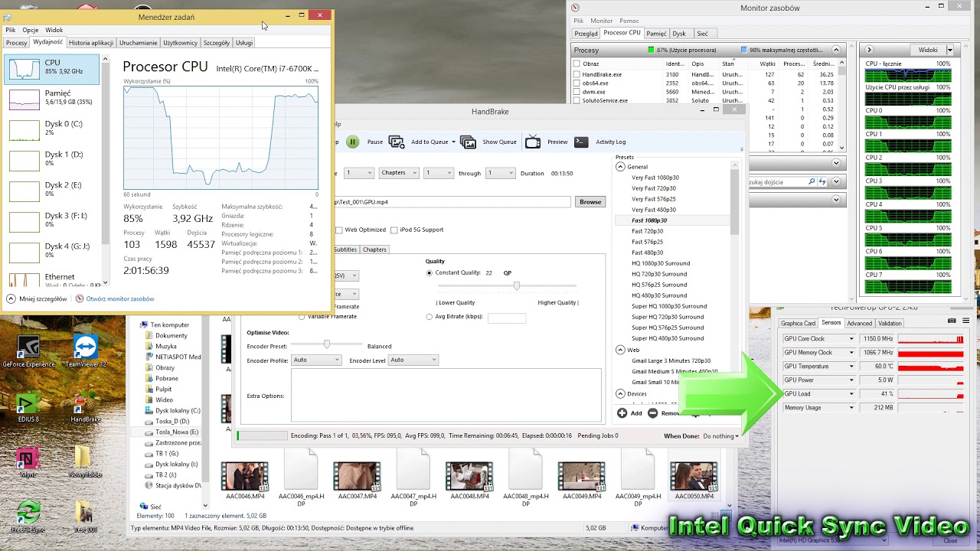Image resolution: width=980 pixels, height=551 pixels.
Task: Open the When Done 'Do nothing' dropdown
Action: pos(720,436)
